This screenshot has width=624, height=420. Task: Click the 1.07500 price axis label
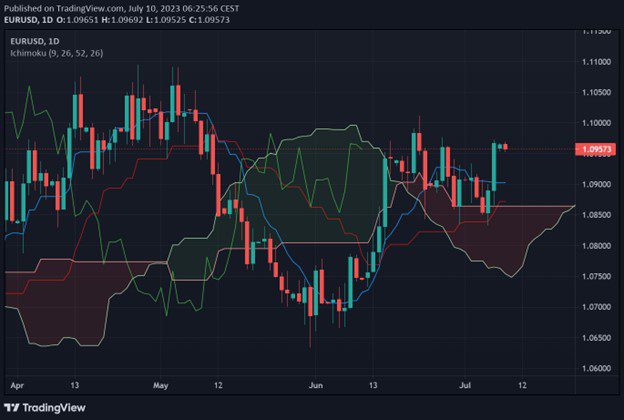[x=596, y=276]
